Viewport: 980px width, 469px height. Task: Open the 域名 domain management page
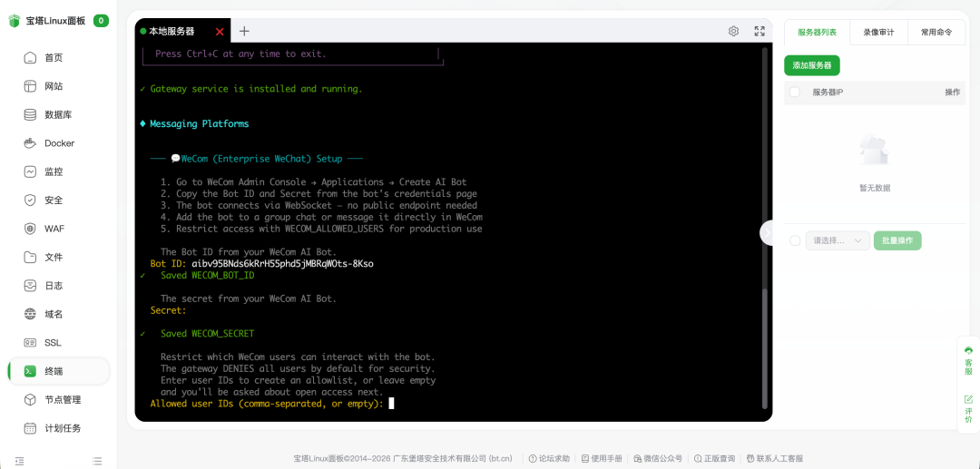tap(58, 314)
